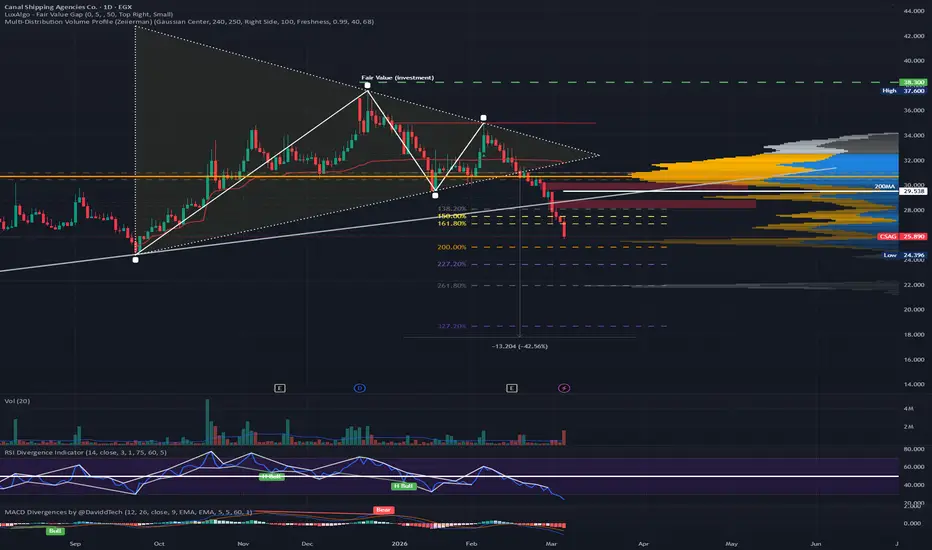Click the 16.000 price axis value
932x550 pixels.
point(914,359)
